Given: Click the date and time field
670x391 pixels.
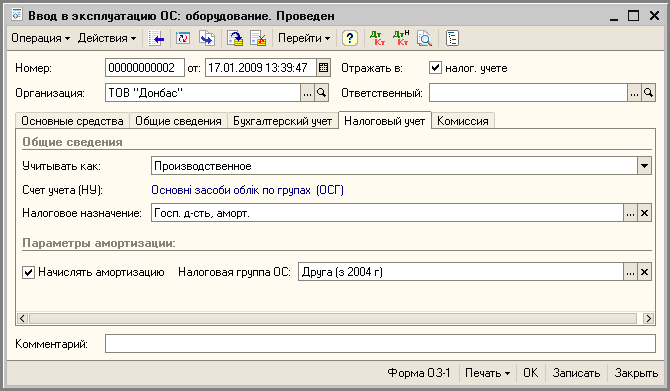Looking at the screenshot, I should (x=261, y=68).
